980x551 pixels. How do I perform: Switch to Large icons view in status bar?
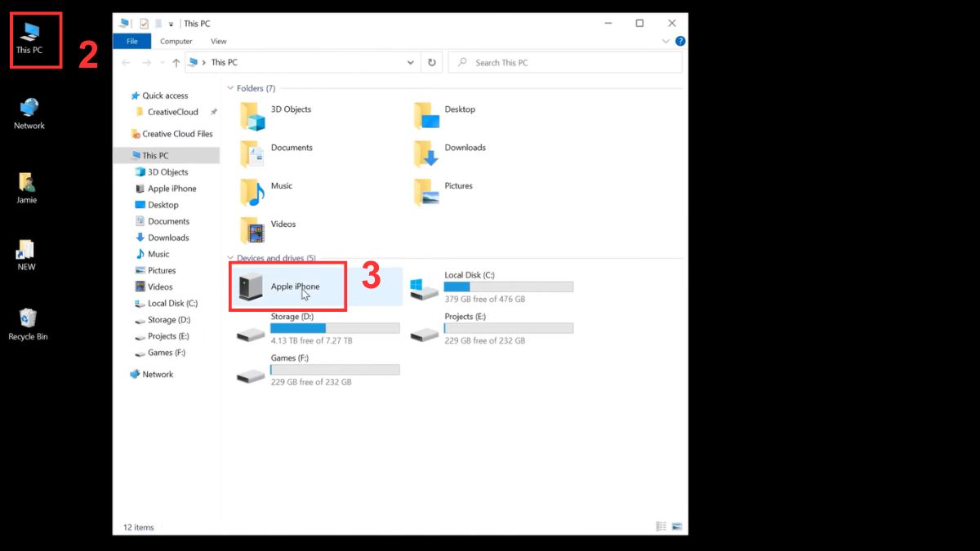point(675,527)
